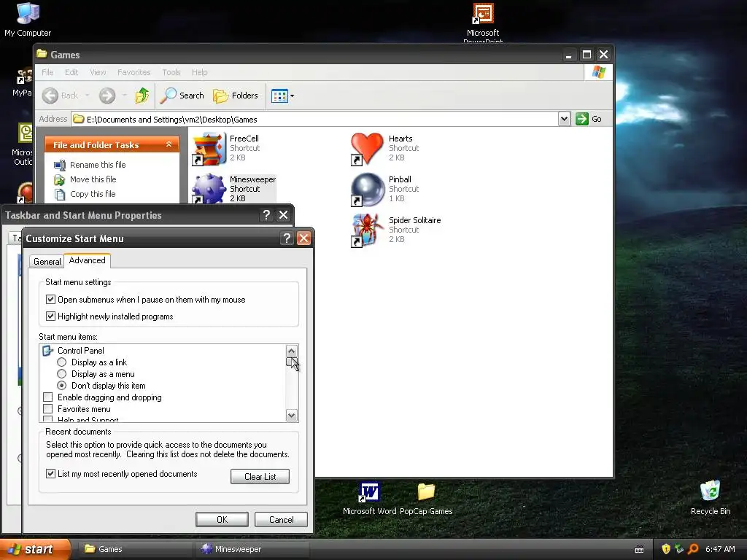This screenshot has height=560, width=747.
Task: Click the Forward arrow in Games toolbar
Action: [x=107, y=96]
